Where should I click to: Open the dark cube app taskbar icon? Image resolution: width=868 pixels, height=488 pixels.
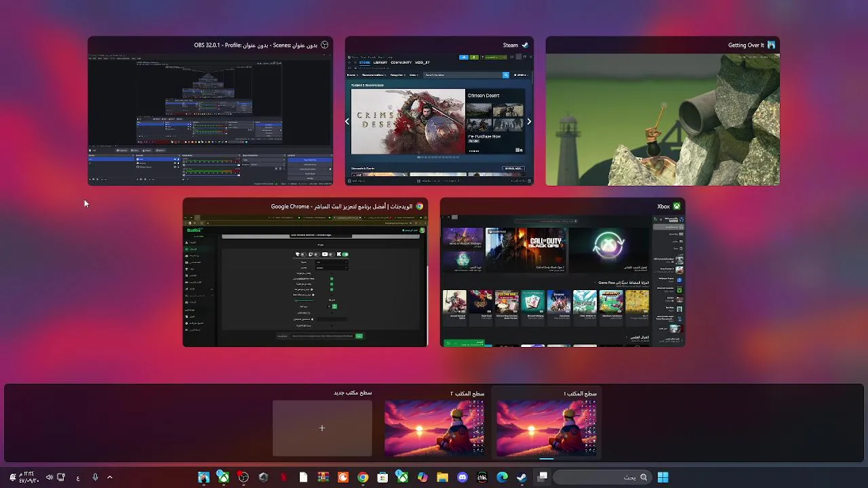pyautogui.click(x=263, y=477)
